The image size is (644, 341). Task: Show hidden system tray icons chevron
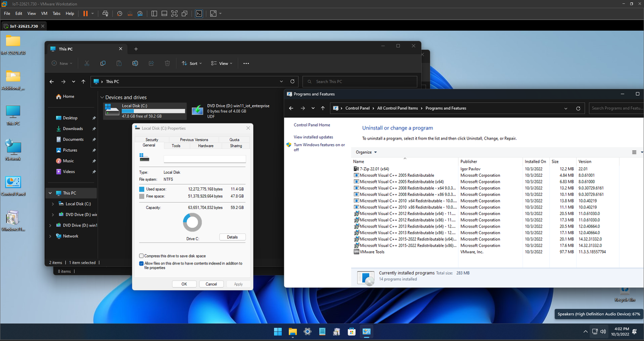pos(585,331)
